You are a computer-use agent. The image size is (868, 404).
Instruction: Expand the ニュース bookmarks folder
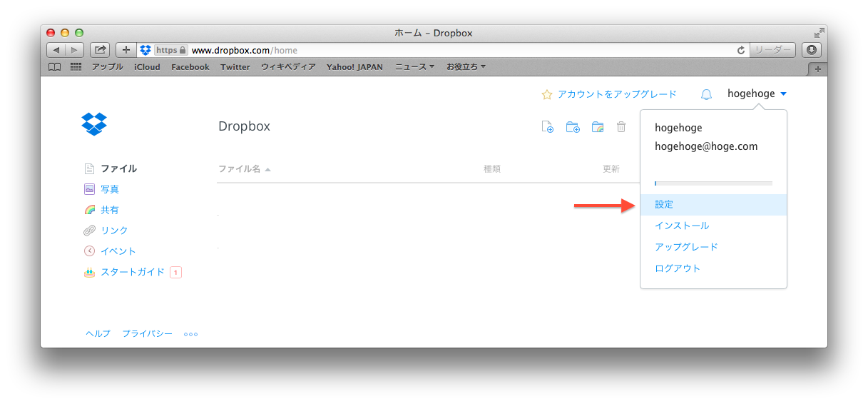pyautogui.click(x=415, y=67)
